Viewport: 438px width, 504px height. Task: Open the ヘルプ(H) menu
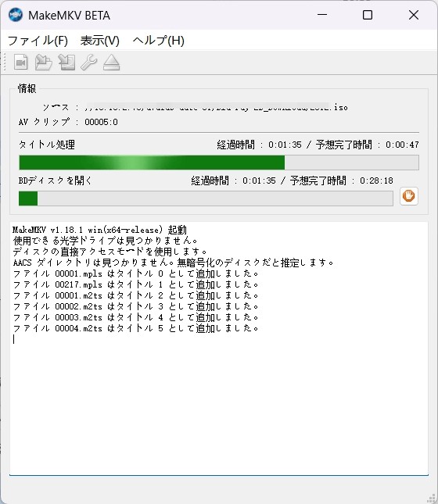tap(158, 41)
